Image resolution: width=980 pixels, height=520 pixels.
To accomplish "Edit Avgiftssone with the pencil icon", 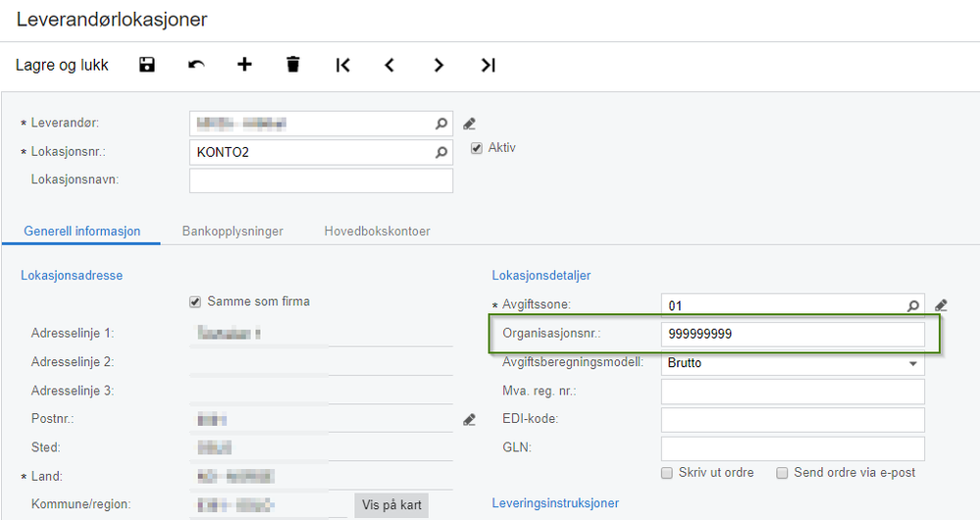I will click(941, 306).
